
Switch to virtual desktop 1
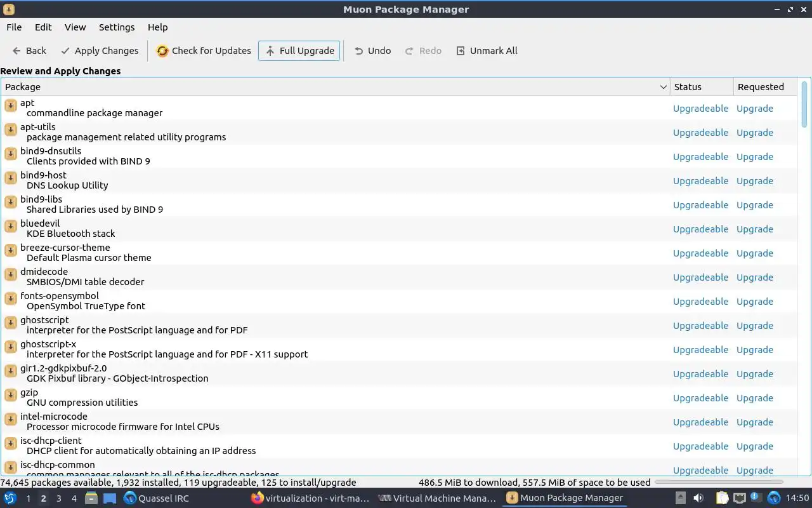coord(28,498)
